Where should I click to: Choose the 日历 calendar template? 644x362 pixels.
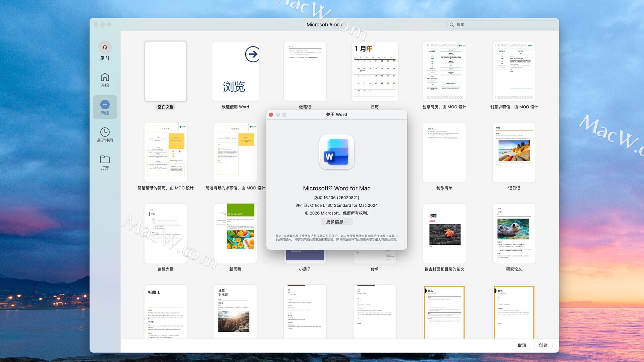pos(375,71)
